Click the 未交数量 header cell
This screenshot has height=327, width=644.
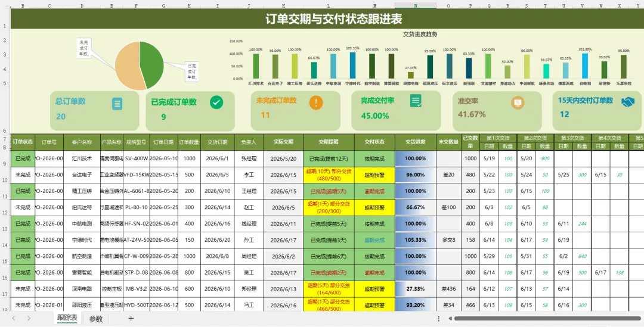pos(448,142)
